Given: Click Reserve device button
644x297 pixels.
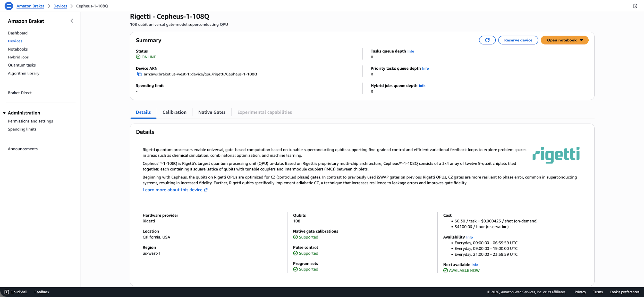Looking at the screenshot, I should (518, 40).
